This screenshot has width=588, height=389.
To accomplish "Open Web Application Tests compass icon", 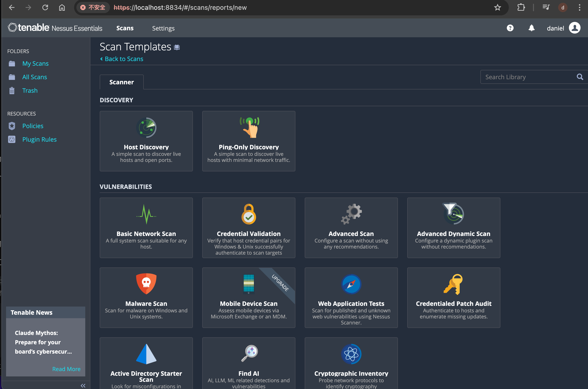I will [x=351, y=284].
